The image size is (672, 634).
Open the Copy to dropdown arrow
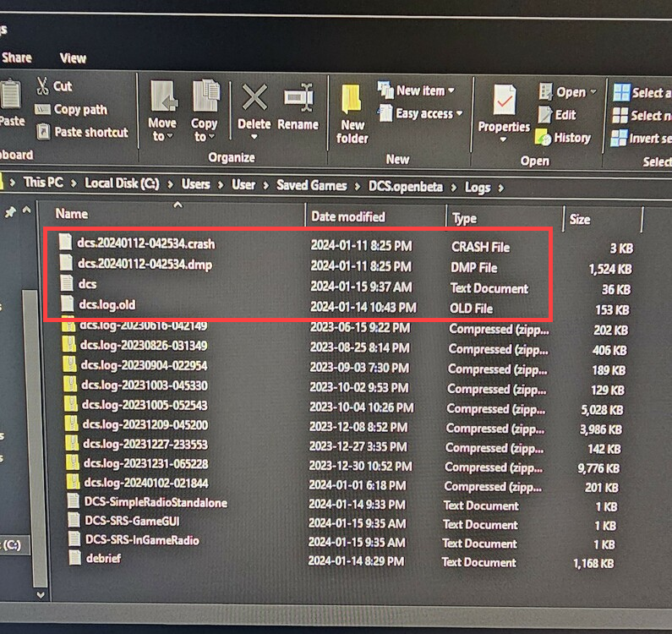[211, 137]
